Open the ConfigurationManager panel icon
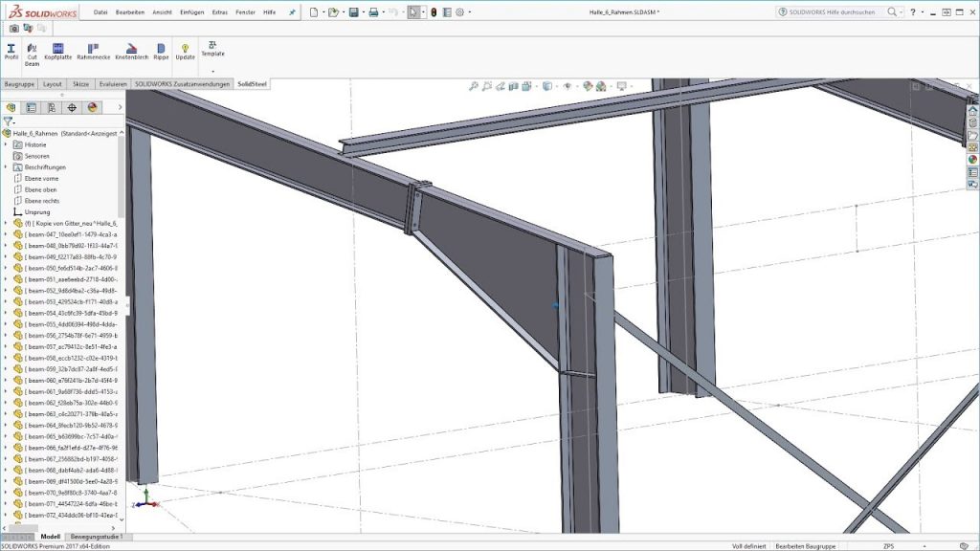The image size is (980, 551). tap(51, 107)
